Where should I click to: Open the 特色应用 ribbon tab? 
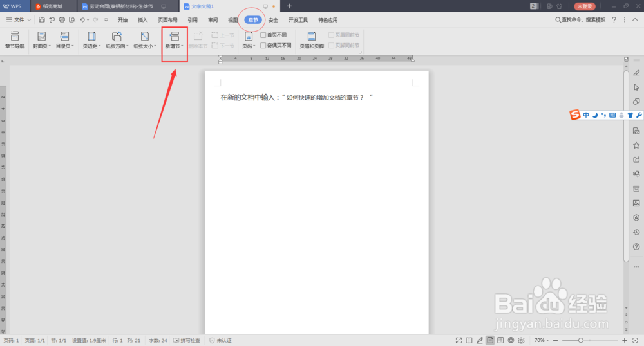tap(328, 20)
